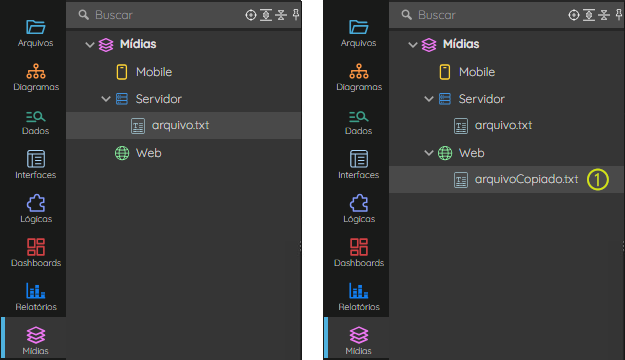Image resolution: width=625 pixels, height=360 pixels.
Task: Toggle the pin icon in right panel
Action: [619, 15]
